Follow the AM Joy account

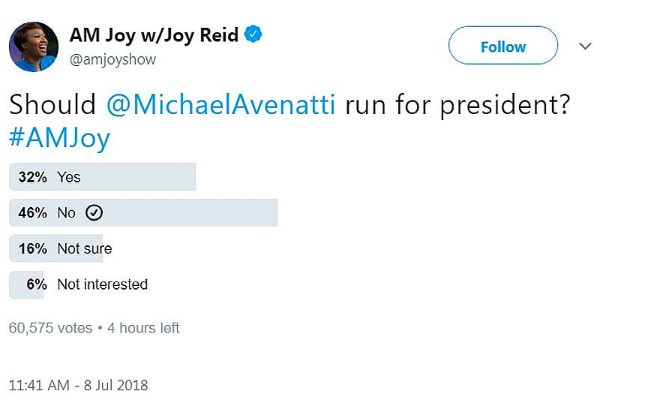503,45
